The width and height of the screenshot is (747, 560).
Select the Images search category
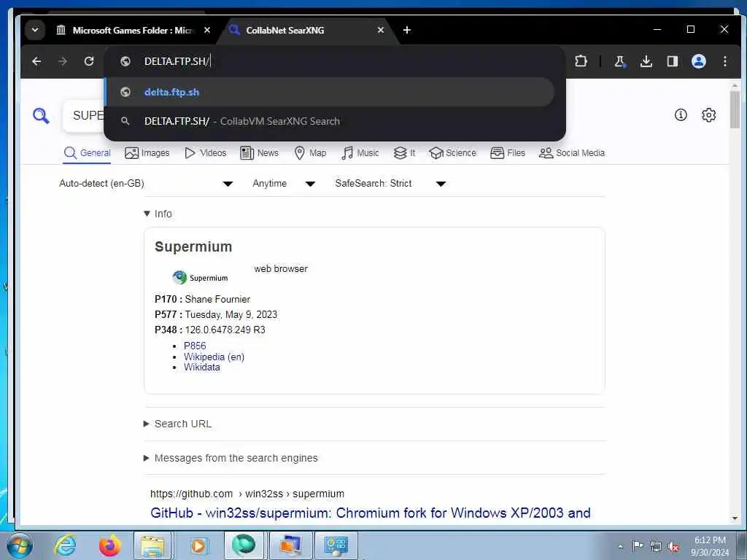click(147, 153)
